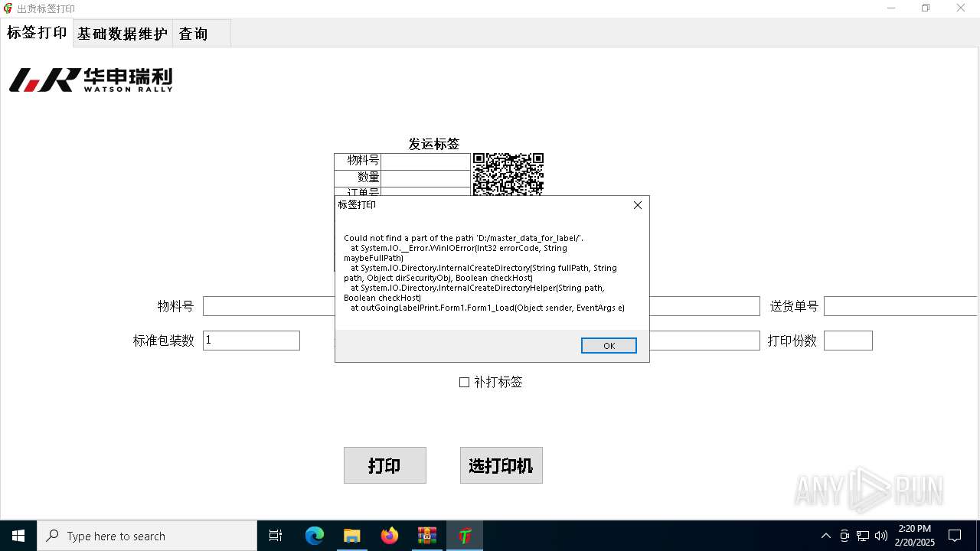Click the 发运标签 heading

click(433, 144)
